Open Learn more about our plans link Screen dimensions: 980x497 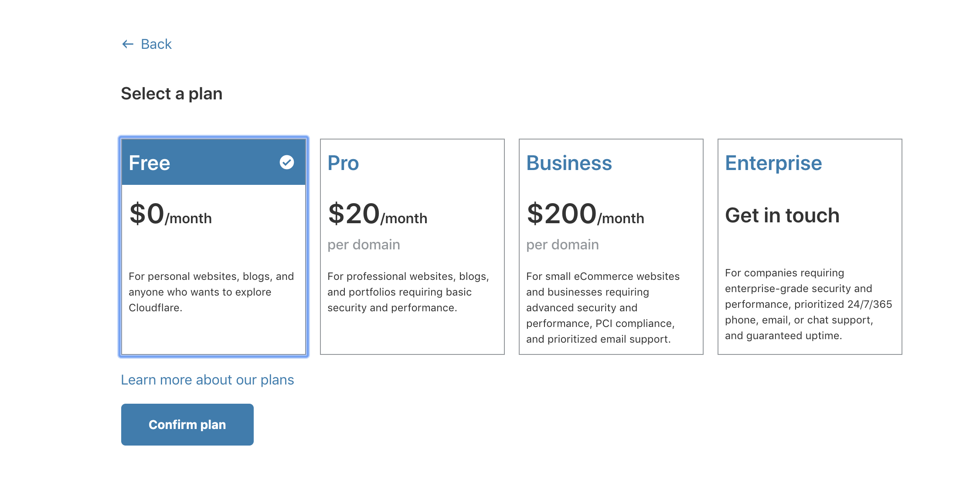208,380
